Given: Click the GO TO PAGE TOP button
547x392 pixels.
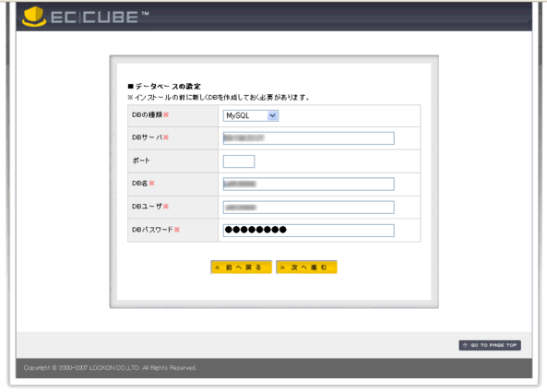Looking at the screenshot, I should tap(490, 345).
